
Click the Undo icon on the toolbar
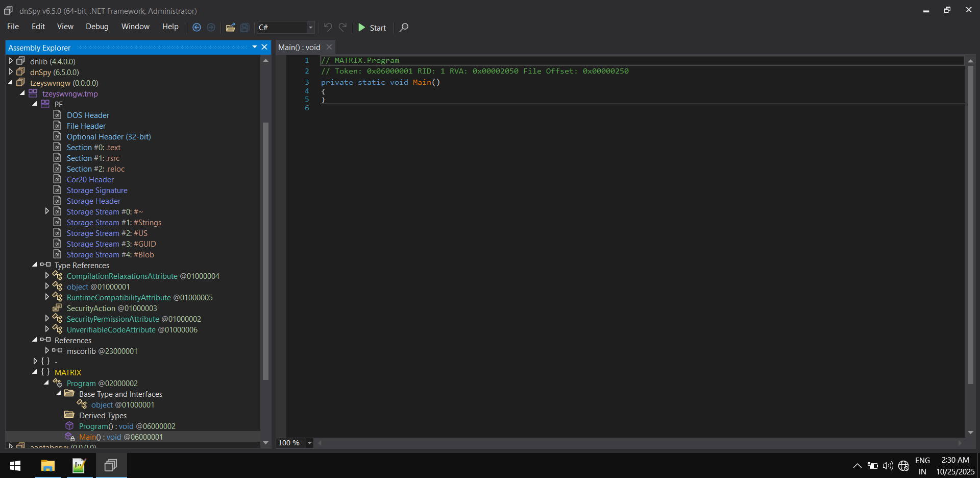pyautogui.click(x=327, y=28)
